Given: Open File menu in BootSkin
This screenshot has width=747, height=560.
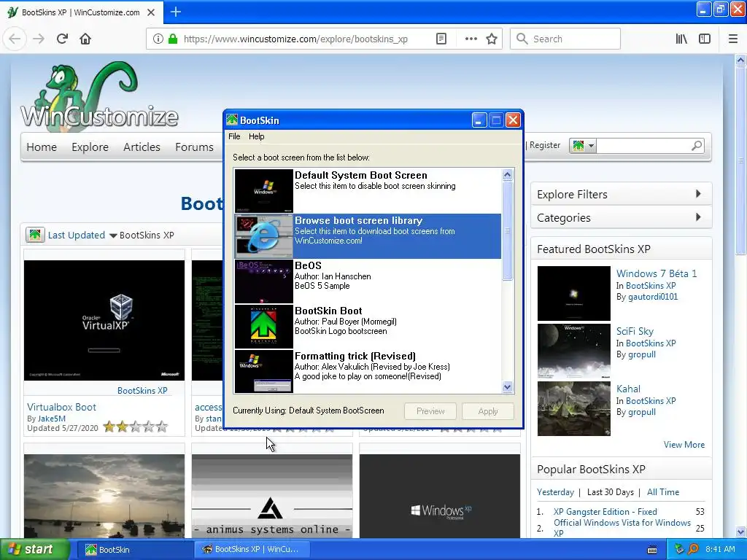Looking at the screenshot, I should [234, 136].
